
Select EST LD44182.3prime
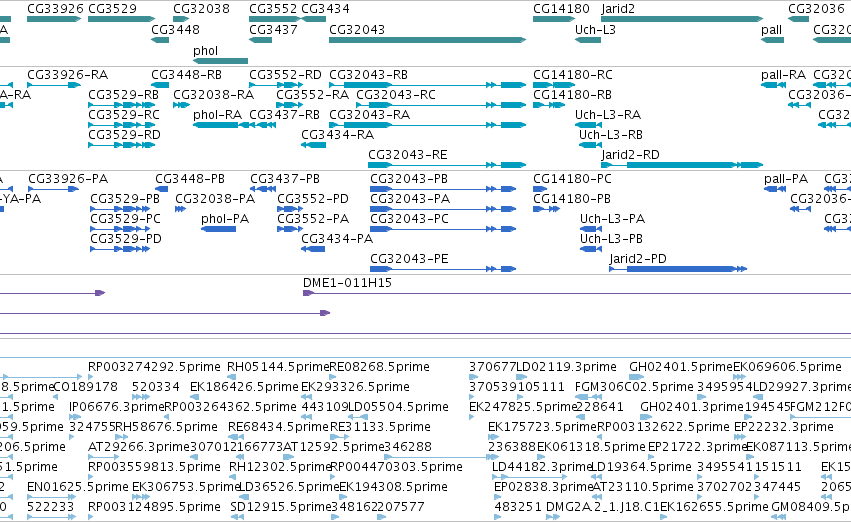542,467
